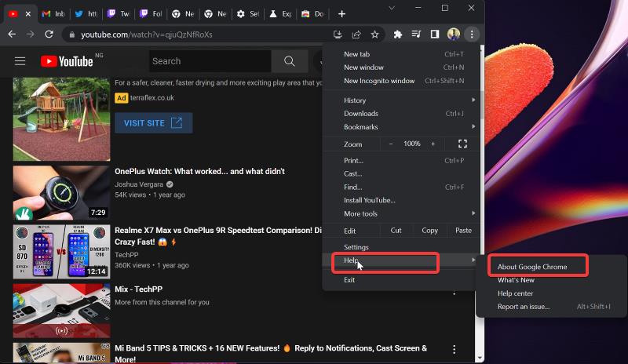Enter fullscreen via the zoom row icon
Image resolution: width=628 pixels, height=364 pixels.
(x=462, y=144)
